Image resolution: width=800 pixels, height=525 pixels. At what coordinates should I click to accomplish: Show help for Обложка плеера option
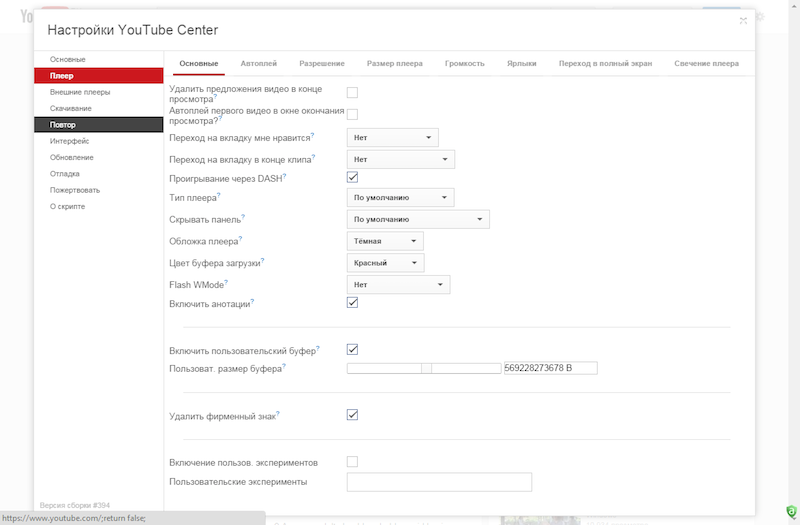click(240, 238)
